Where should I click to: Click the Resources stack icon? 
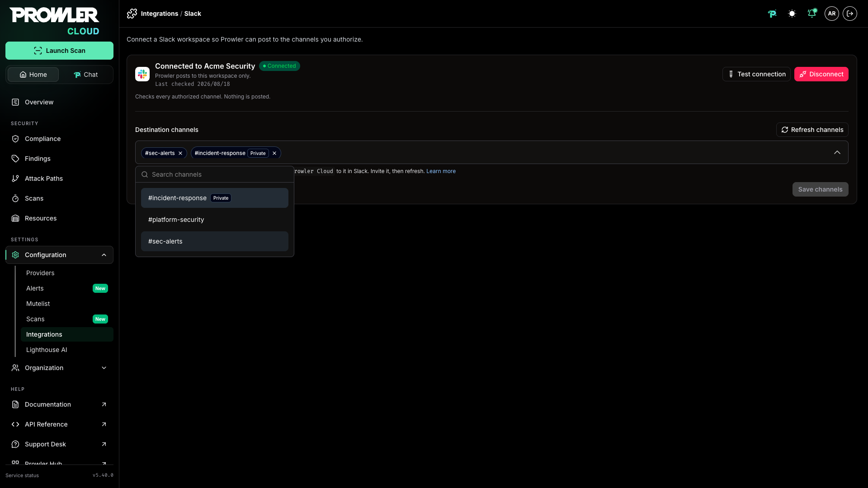[15, 218]
